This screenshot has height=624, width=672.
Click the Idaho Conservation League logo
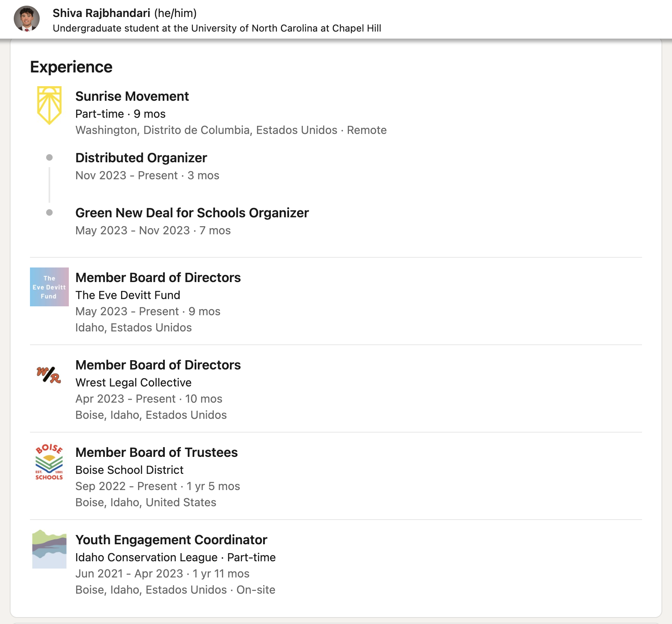coord(49,549)
